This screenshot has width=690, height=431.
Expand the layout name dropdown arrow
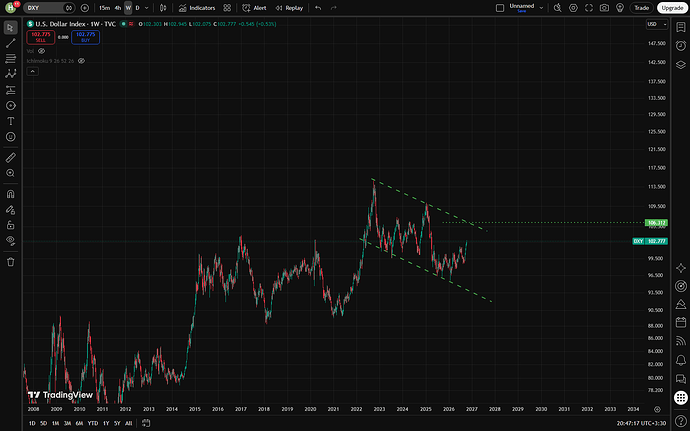tap(541, 8)
